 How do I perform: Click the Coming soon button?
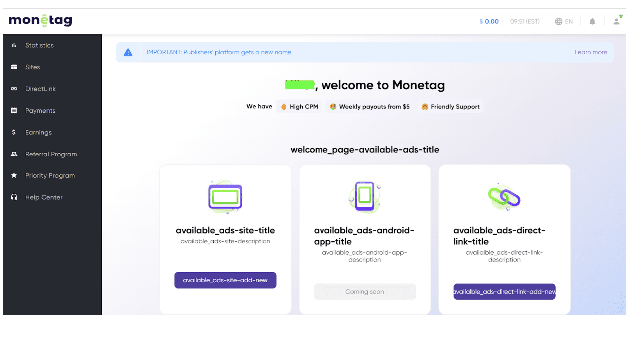(365, 292)
